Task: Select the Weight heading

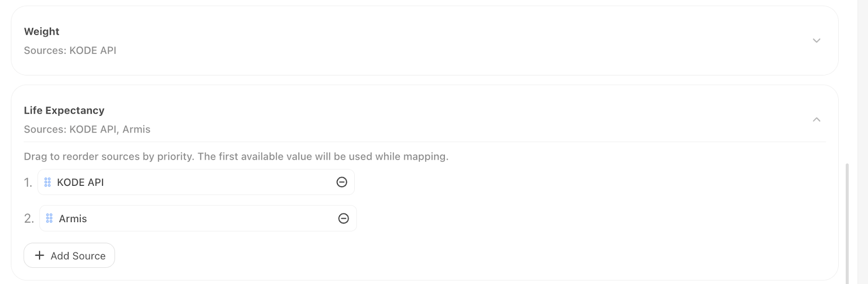Action: pos(42,31)
